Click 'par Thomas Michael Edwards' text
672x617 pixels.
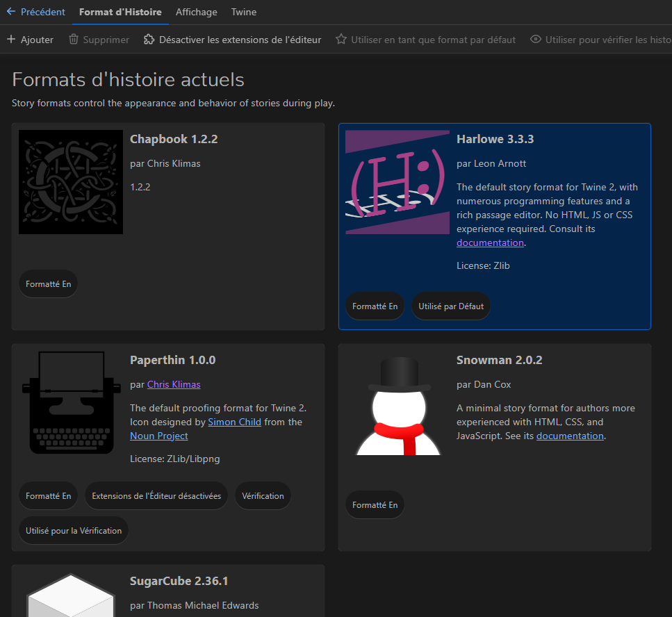pyautogui.click(x=194, y=605)
